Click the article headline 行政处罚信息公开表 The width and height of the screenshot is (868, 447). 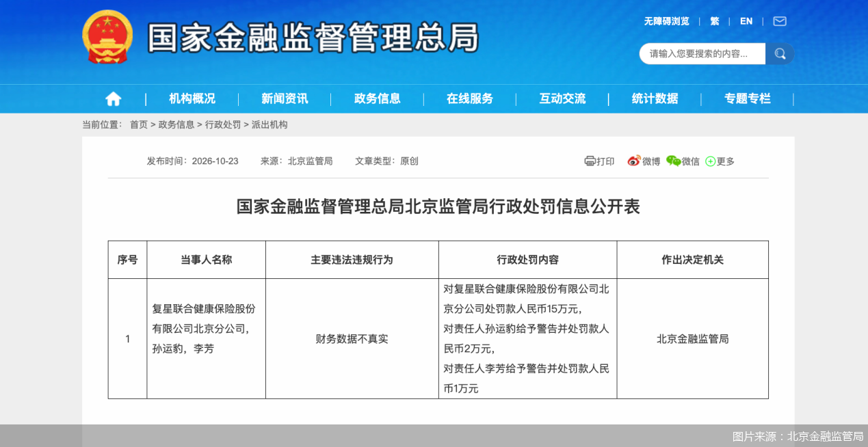pyautogui.click(x=438, y=206)
